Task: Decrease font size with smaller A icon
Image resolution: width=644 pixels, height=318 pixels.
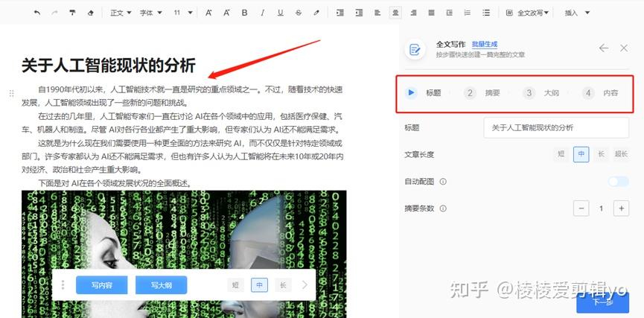Action: tap(226, 13)
